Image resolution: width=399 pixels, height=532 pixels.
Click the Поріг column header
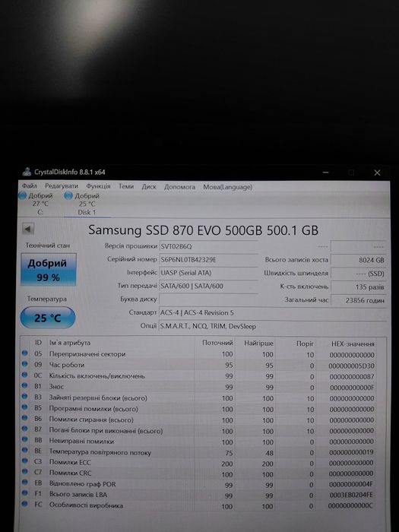click(x=305, y=344)
